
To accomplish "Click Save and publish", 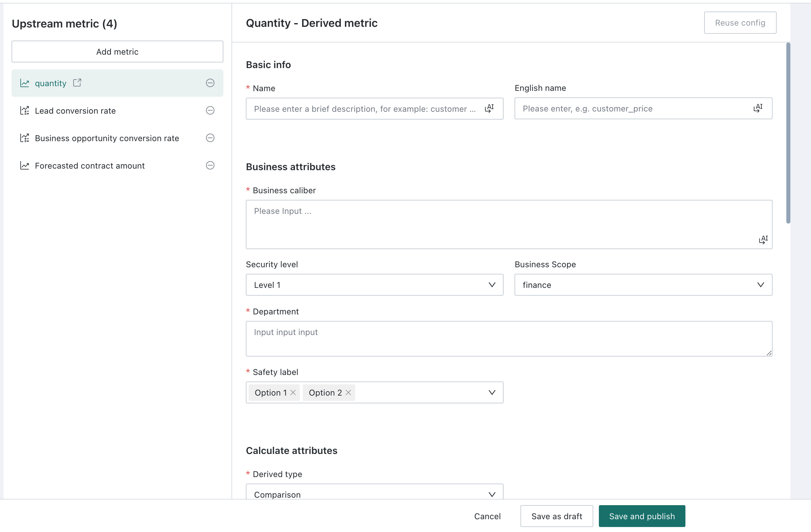I will point(642,516).
